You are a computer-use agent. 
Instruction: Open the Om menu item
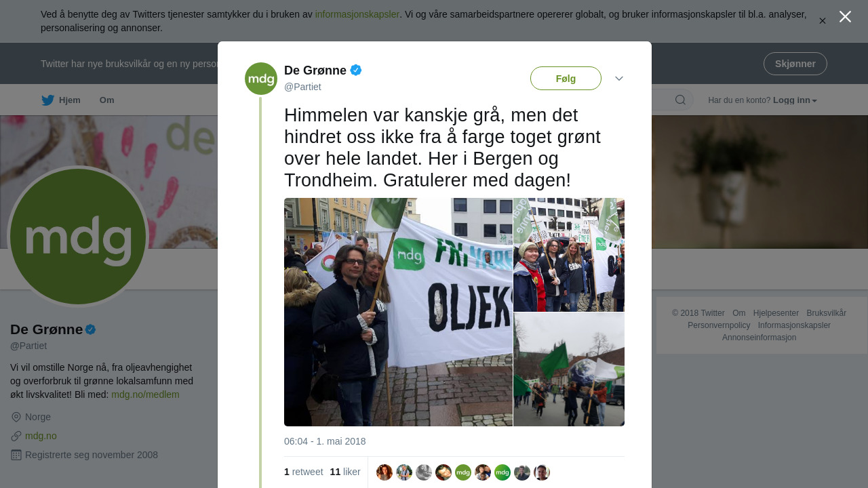coord(107,100)
